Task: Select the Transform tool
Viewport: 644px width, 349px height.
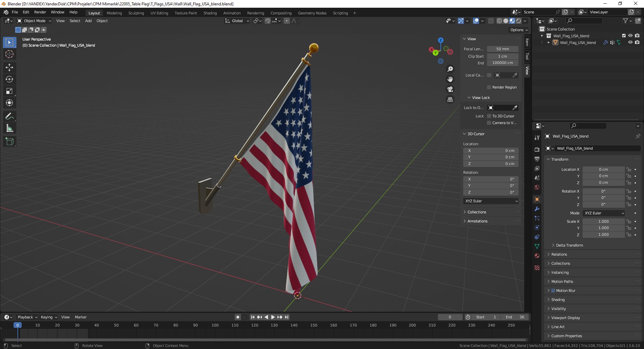Action: click(9, 103)
